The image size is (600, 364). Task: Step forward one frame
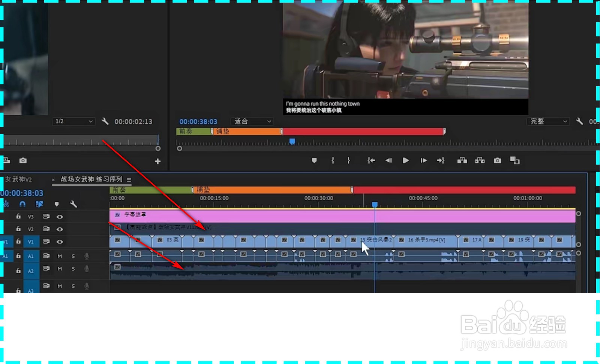(x=424, y=160)
